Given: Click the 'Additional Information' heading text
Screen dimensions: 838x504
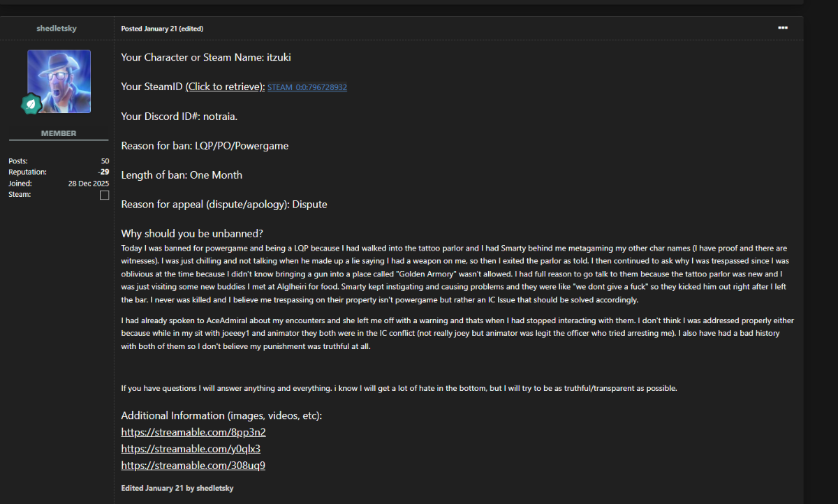Looking at the screenshot, I should tap(221, 415).
